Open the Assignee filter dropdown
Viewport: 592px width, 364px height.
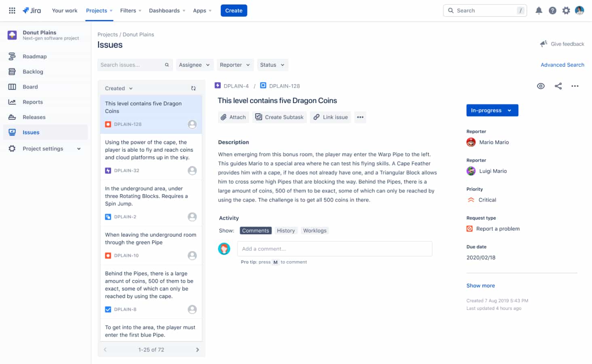pos(195,65)
